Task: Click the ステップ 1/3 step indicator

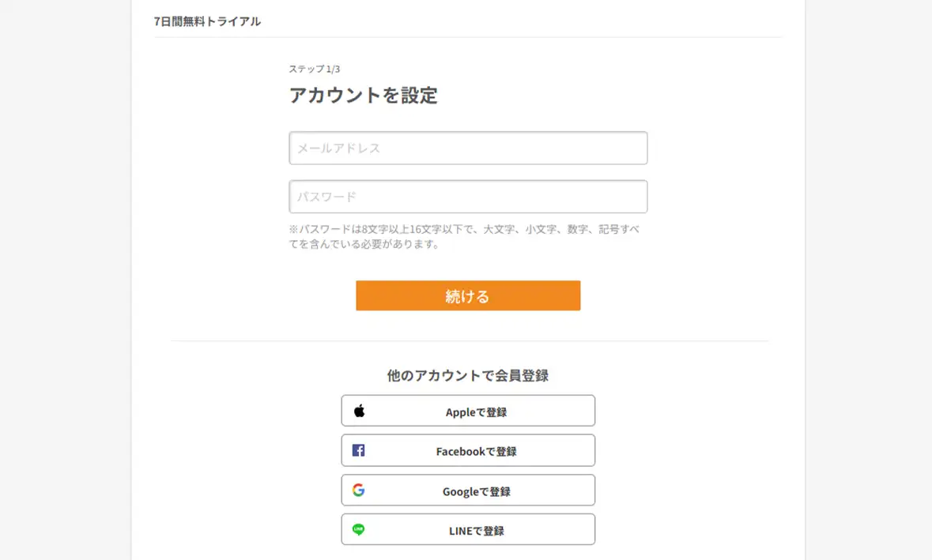Action: 315,69
